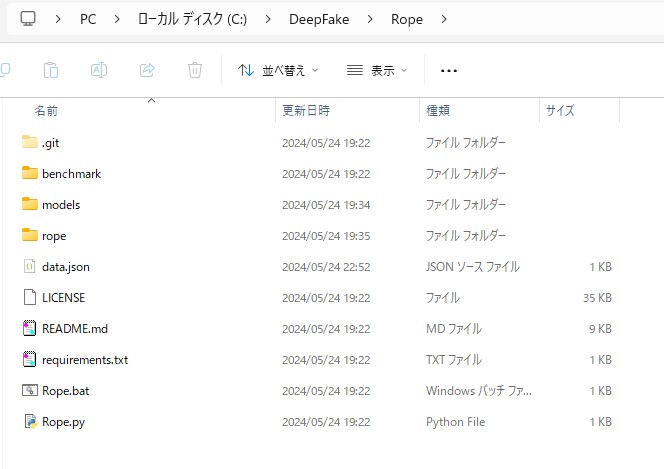
Task: Open the three-dot more options menu
Action: tap(448, 70)
